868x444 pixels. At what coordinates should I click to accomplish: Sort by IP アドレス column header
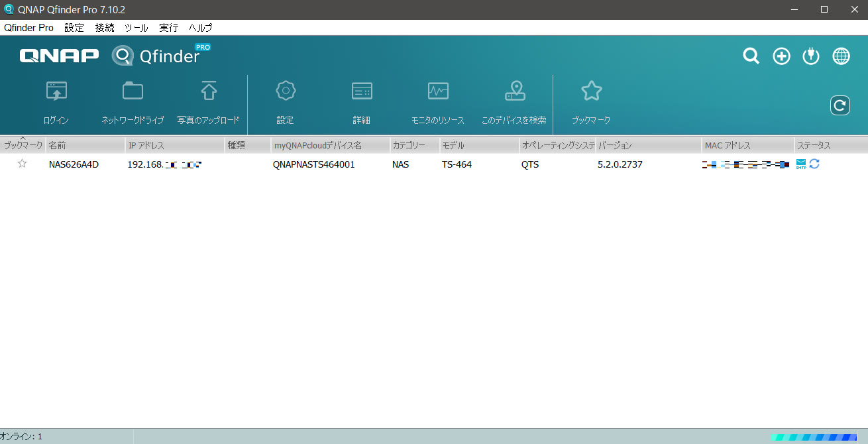coord(175,145)
